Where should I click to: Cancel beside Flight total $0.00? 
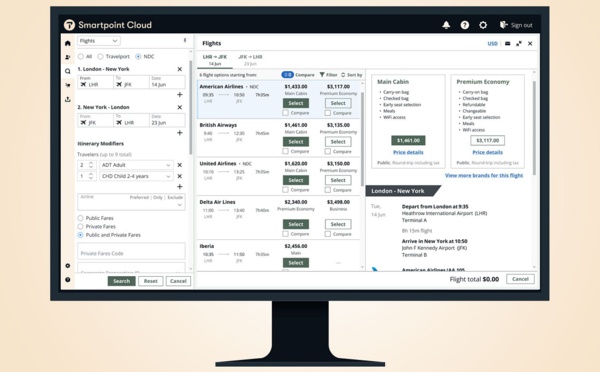520,279
